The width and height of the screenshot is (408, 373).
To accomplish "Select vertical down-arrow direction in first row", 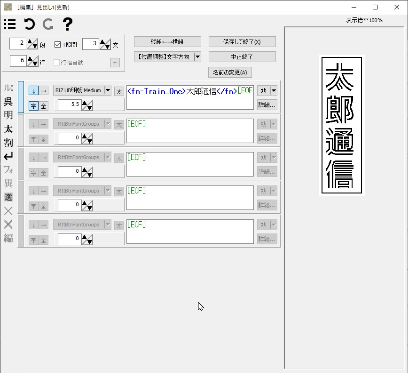I will pos(33,90).
